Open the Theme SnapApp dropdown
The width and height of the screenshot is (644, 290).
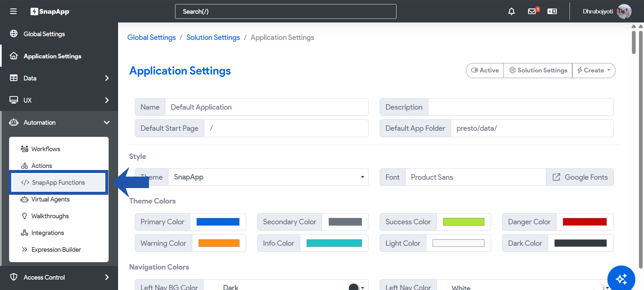[268, 177]
